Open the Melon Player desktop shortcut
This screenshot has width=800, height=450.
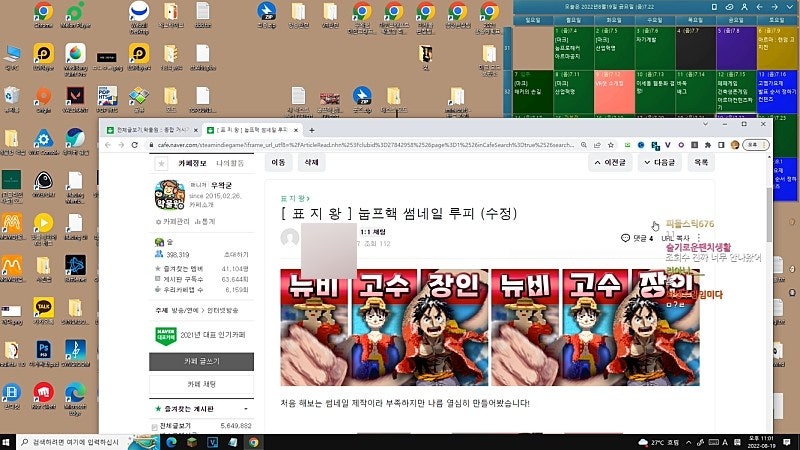click(x=75, y=14)
